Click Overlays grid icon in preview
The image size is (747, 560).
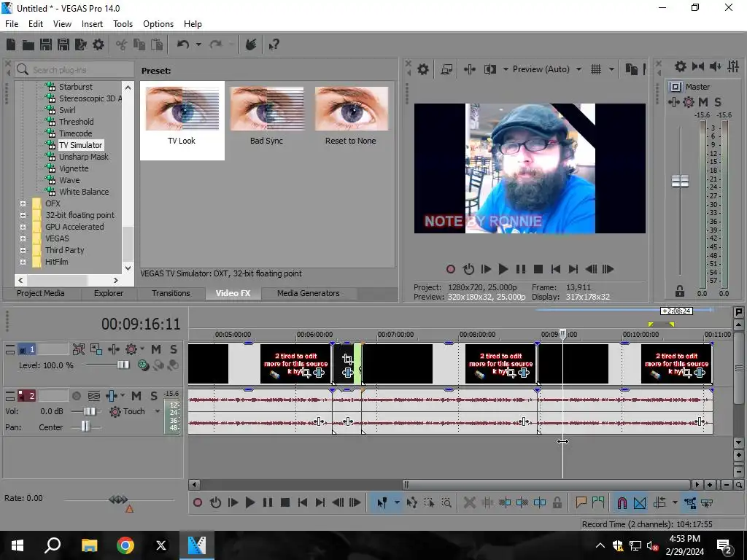596,69
